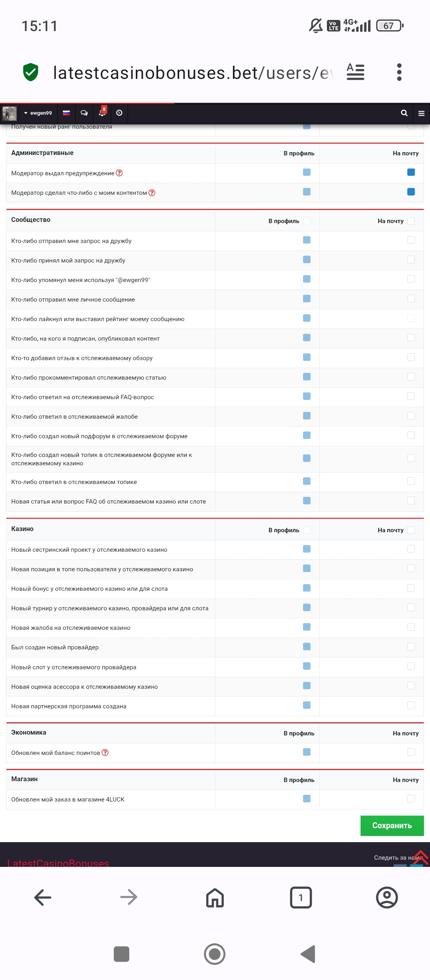Open the browser three-dot overflow menu
This screenshot has height=980, width=430.
click(399, 72)
